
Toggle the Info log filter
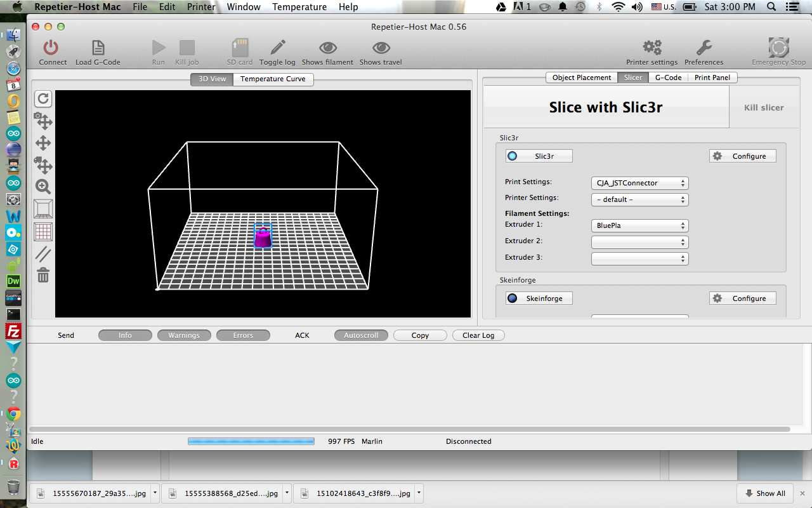point(125,335)
